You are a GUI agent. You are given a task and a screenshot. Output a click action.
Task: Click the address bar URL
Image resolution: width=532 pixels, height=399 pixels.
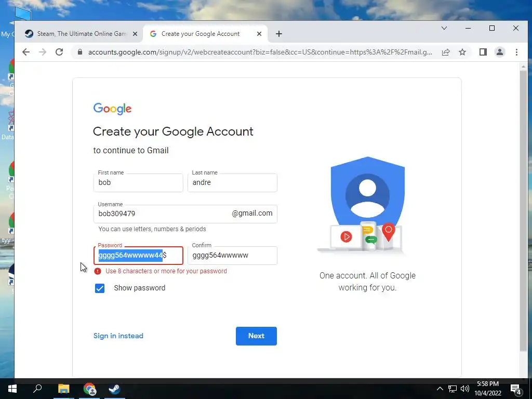pyautogui.click(x=260, y=52)
